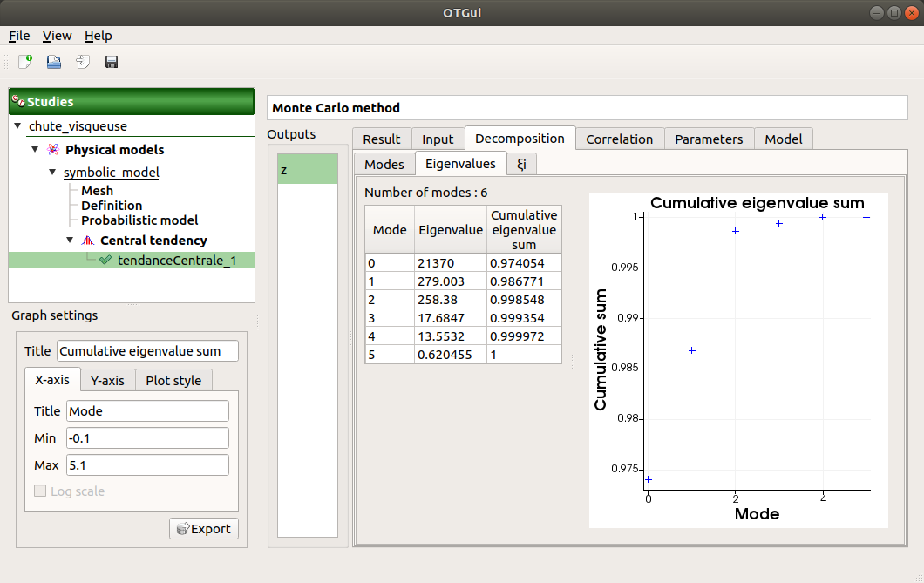Collapse the chute_visqueuse tree node

tap(18, 126)
